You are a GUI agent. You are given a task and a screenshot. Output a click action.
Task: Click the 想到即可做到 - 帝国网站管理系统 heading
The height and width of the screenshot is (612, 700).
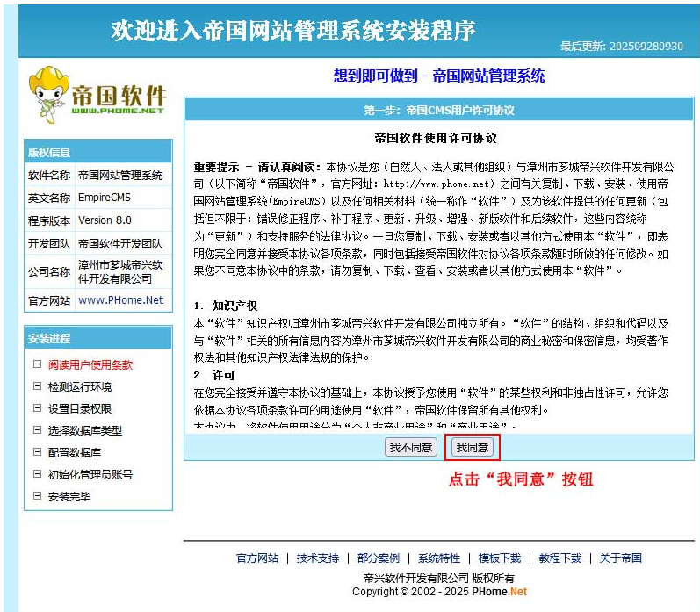439,76
